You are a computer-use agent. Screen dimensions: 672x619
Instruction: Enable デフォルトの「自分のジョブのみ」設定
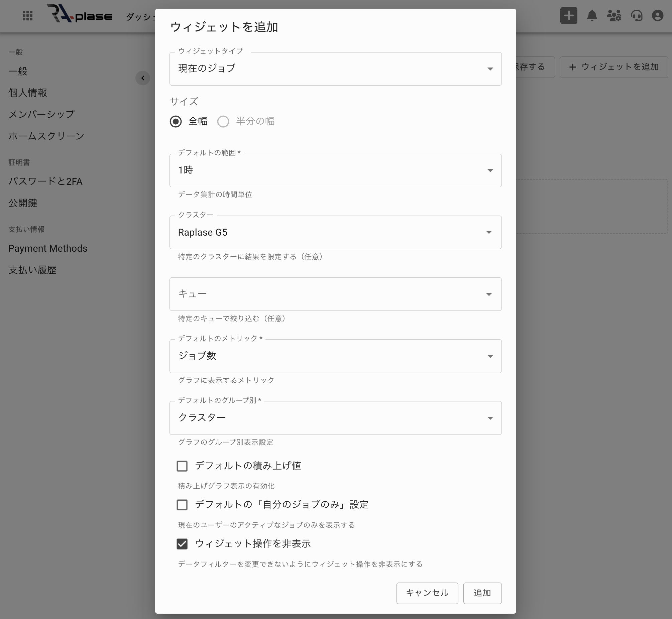tap(182, 505)
